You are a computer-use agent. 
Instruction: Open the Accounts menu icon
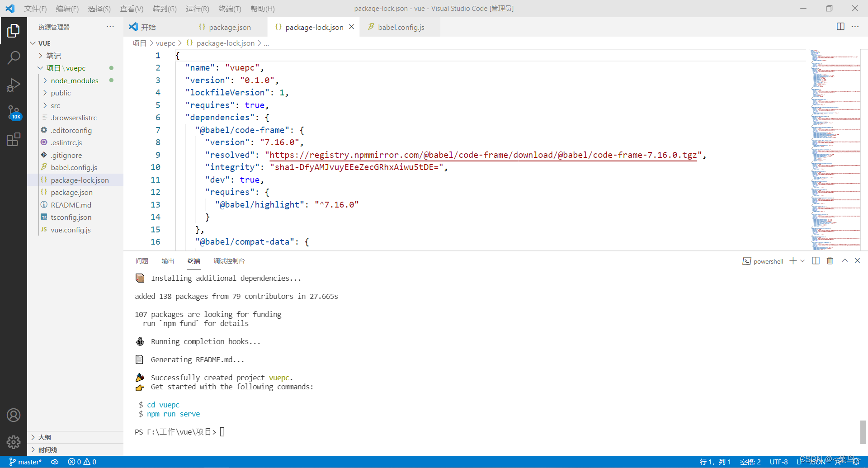coord(14,415)
